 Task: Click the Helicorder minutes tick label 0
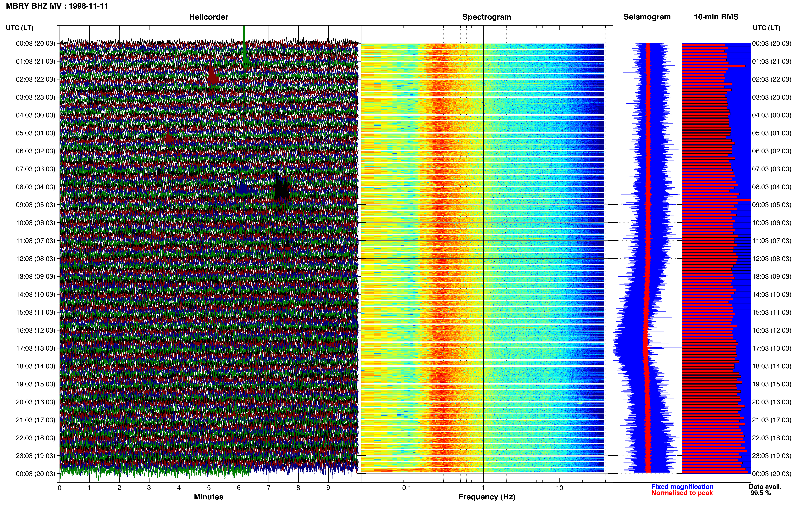pyautogui.click(x=59, y=488)
